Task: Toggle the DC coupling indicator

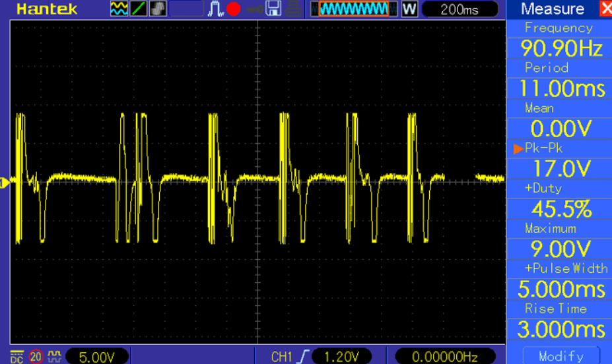Action: click(17, 356)
